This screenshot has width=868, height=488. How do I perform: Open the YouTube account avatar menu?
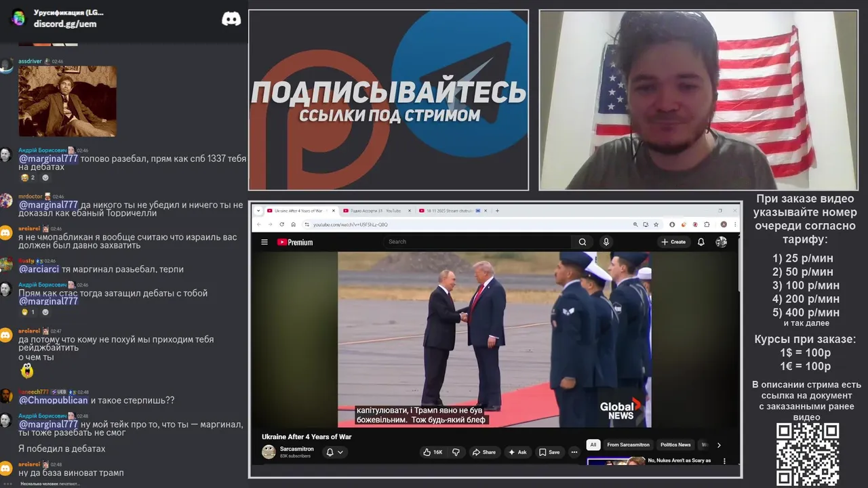coord(722,242)
